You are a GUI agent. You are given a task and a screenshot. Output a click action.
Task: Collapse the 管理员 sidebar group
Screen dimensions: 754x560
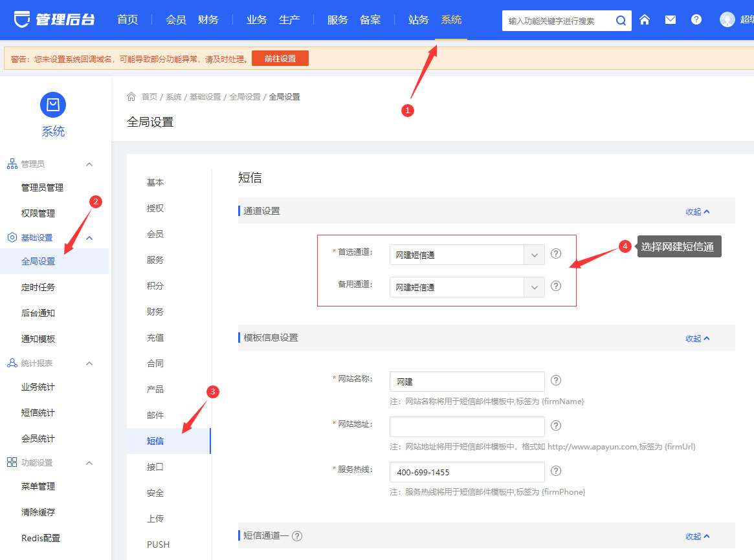(x=89, y=164)
